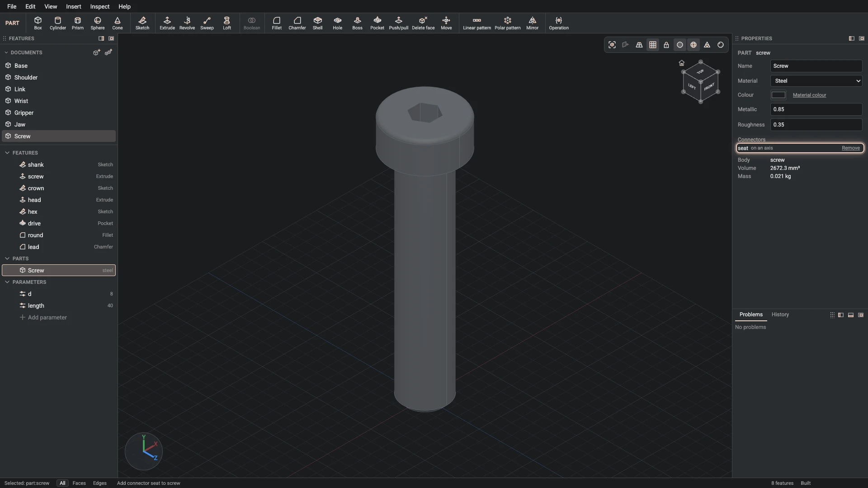Select the Cone tool
The height and width of the screenshot is (488, 868).
tap(118, 23)
